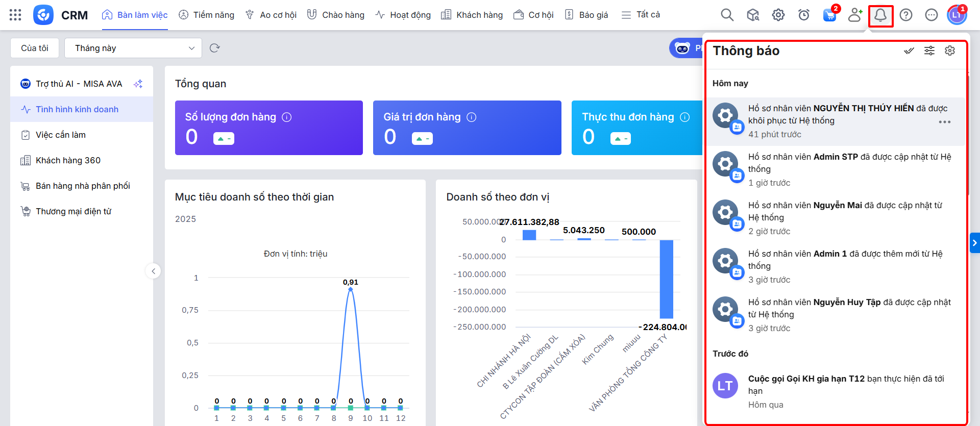
Task: Expand the right side panel arrow
Action: (x=974, y=243)
